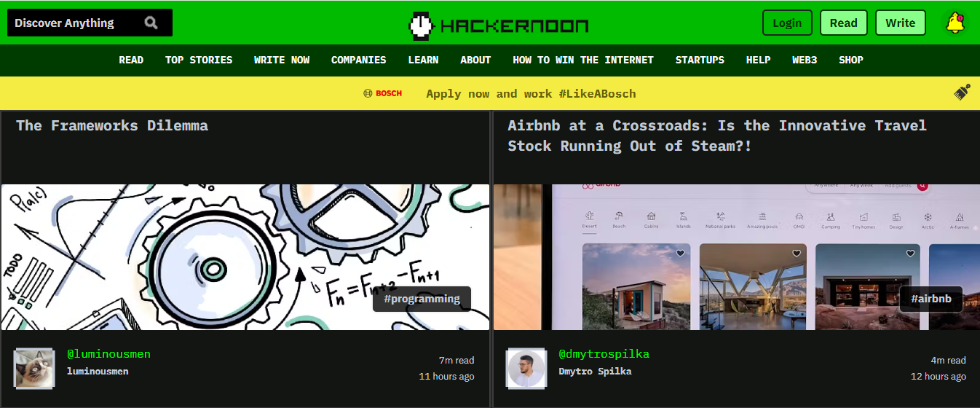This screenshot has height=408, width=980.
Task: Click the '11 hours ago' timestamp
Action: click(x=446, y=377)
